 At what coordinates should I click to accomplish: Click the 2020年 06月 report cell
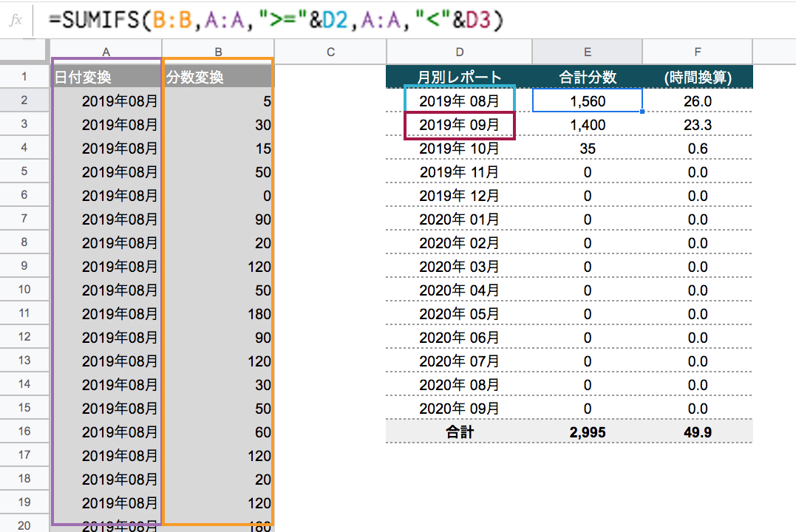460,337
